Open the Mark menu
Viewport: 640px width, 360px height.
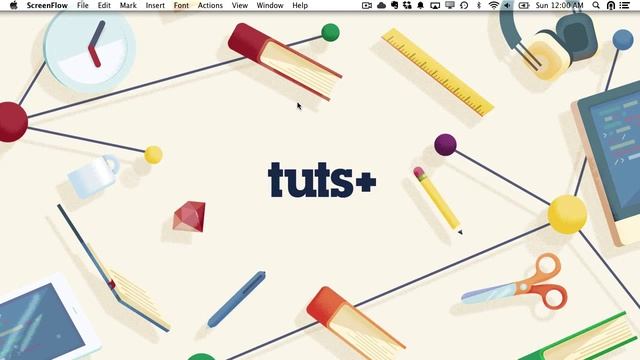coord(128,5)
